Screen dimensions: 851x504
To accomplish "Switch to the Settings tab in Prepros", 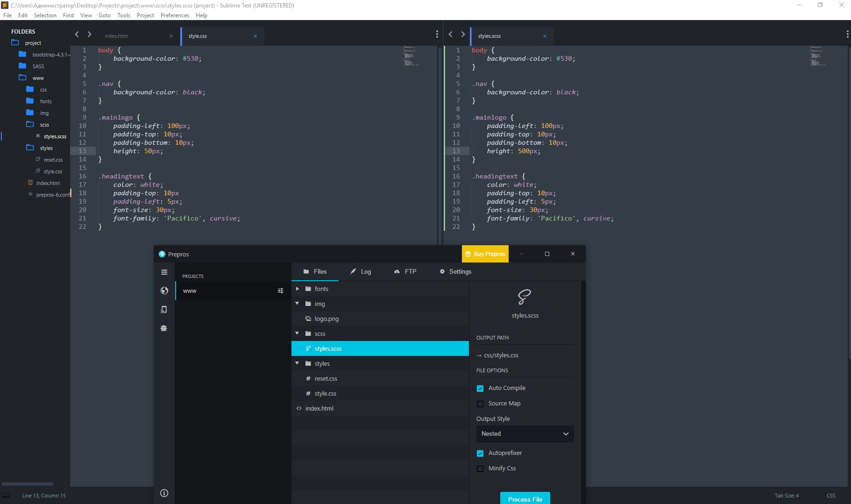I will pos(455,271).
